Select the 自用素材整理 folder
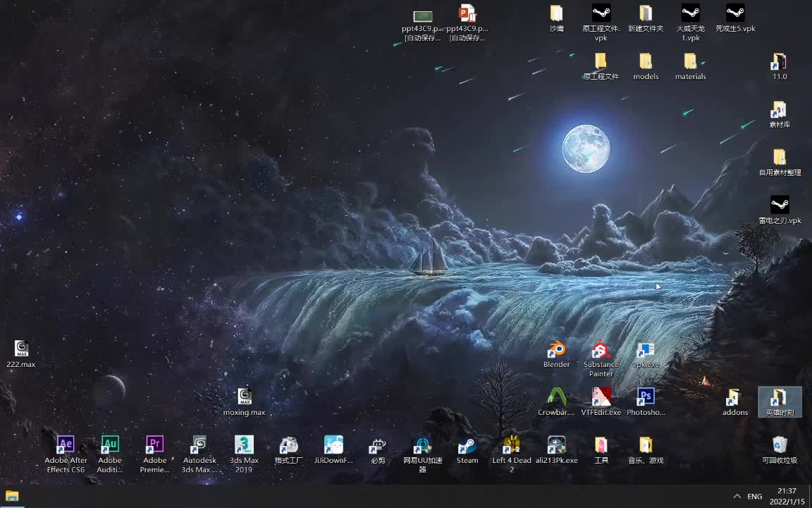Viewport: 812px width, 508px height. coord(780,162)
